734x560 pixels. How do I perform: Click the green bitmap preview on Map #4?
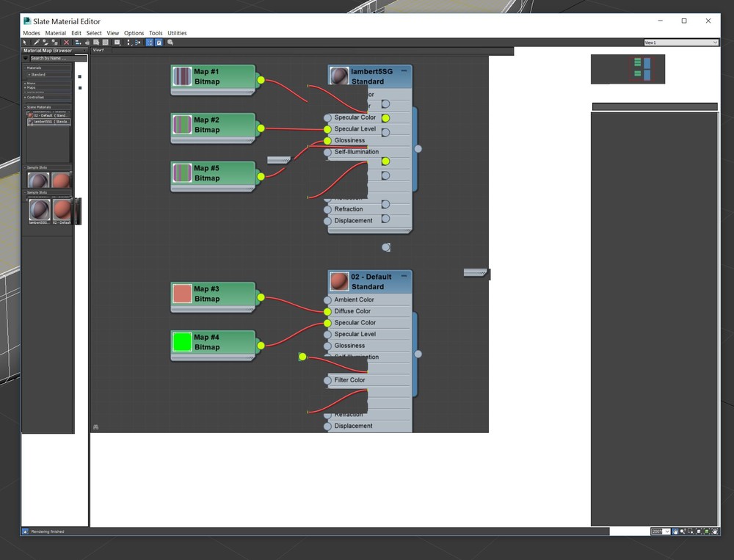tap(181, 341)
